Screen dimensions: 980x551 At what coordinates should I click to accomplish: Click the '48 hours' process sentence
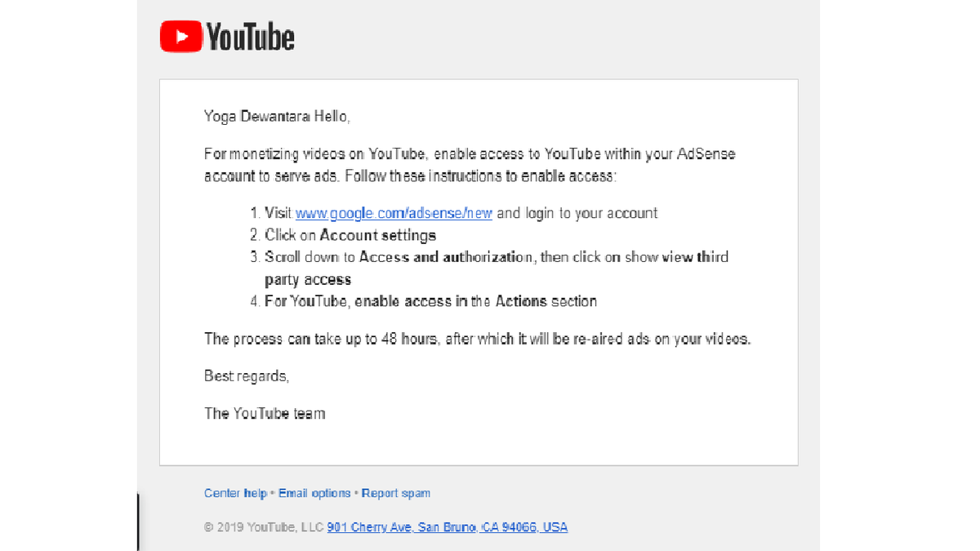click(477, 339)
